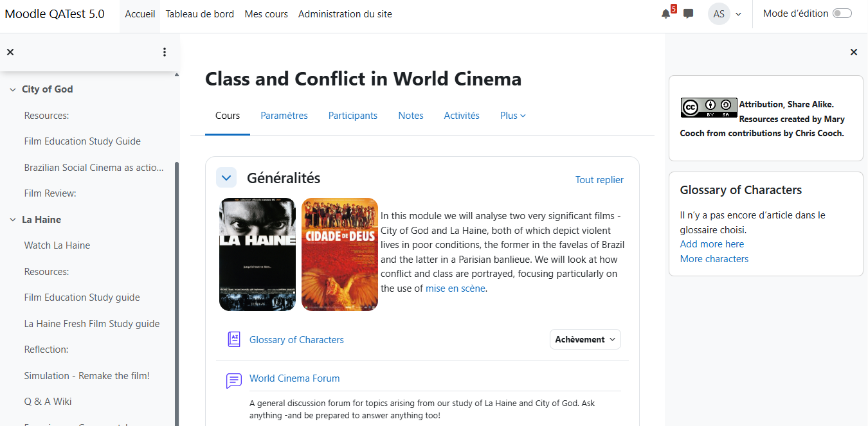Collapse the La Haine section in index

13,220
